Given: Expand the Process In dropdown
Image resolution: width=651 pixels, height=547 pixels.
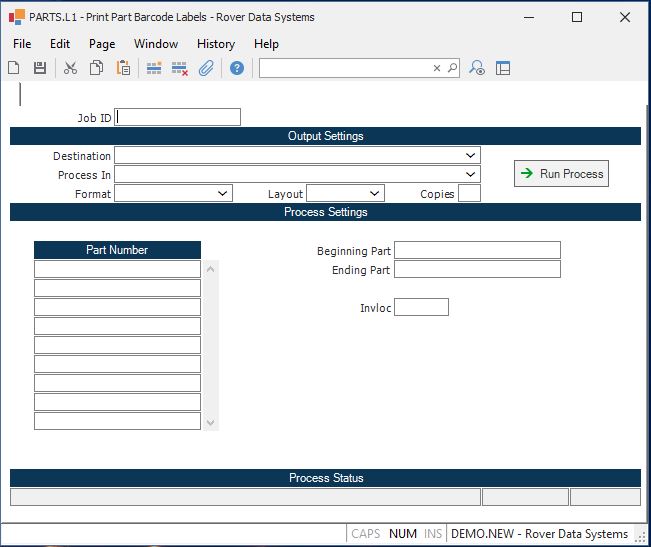Looking at the screenshot, I should 470,175.
